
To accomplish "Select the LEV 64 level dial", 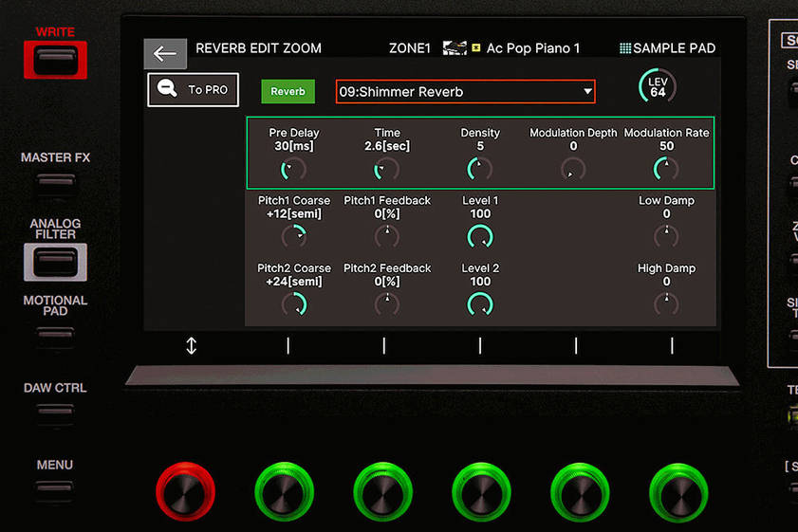I will click(657, 87).
